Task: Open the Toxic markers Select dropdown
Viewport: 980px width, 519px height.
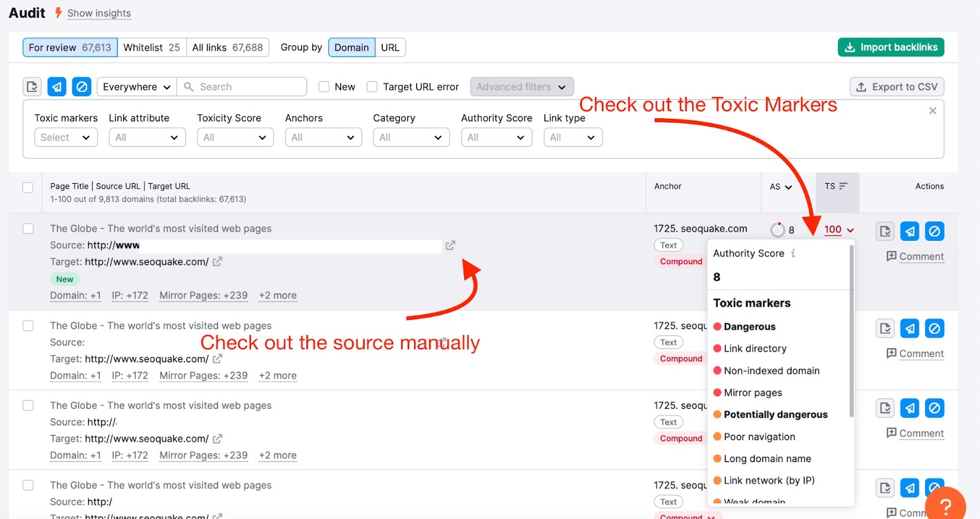Action: coord(66,137)
